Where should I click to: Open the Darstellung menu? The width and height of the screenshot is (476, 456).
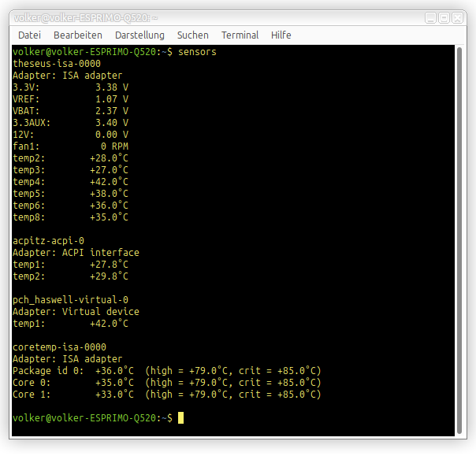coord(139,35)
